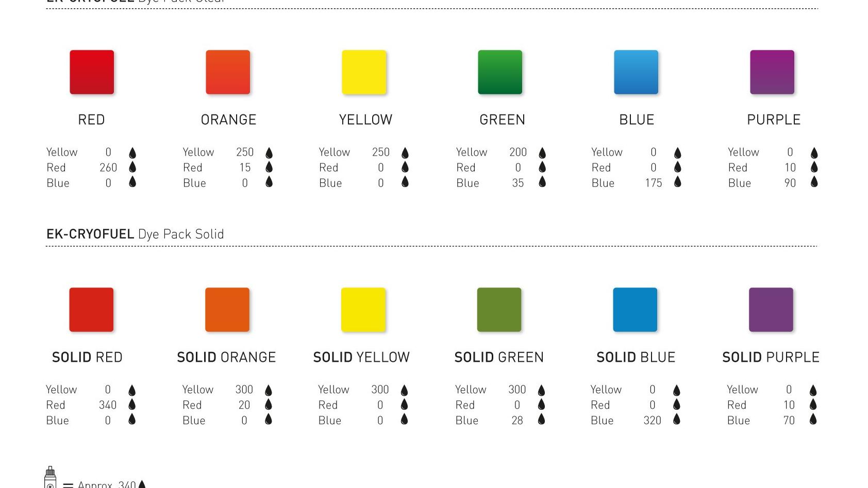Click the drop icon next to Blue 175

tap(678, 182)
